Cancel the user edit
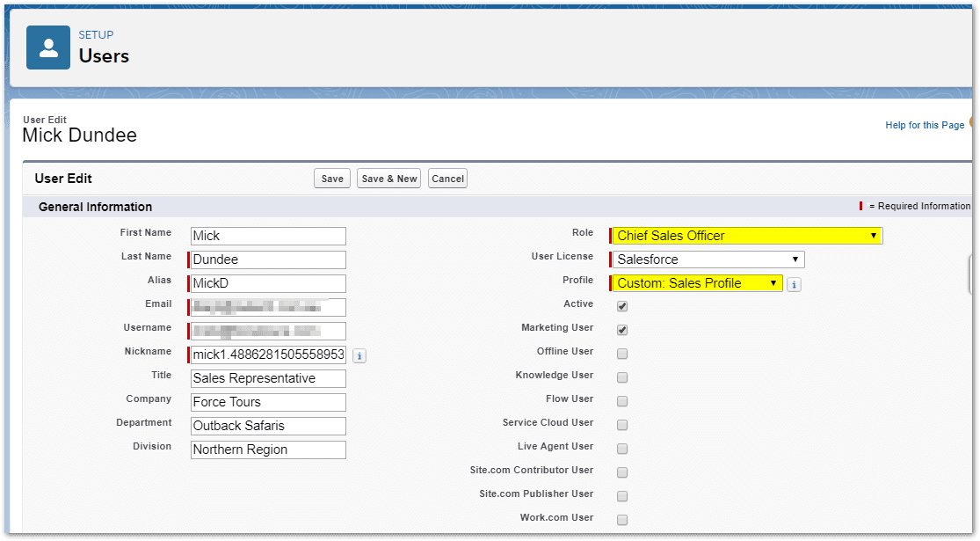The height and width of the screenshot is (541, 980). point(447,179)
